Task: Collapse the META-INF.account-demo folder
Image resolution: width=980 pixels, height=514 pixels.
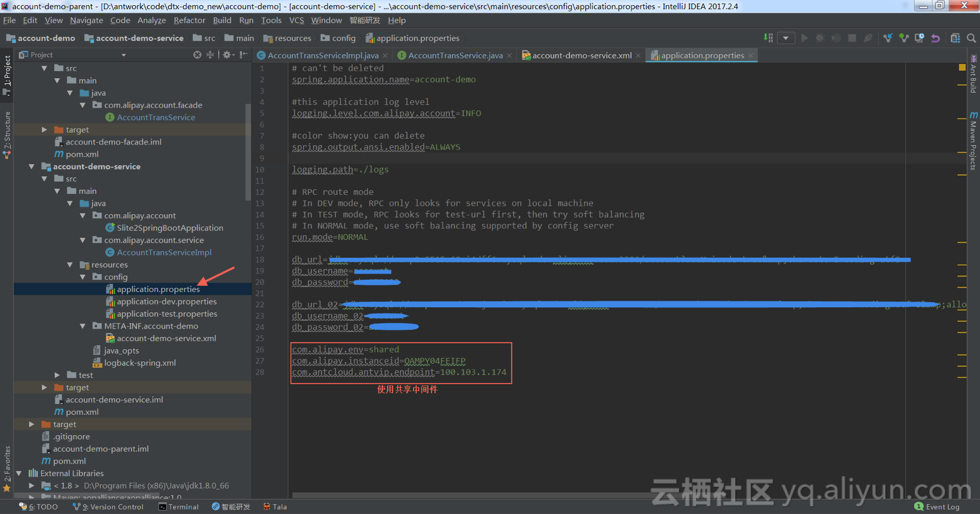Action: click(x=83, y=326)
